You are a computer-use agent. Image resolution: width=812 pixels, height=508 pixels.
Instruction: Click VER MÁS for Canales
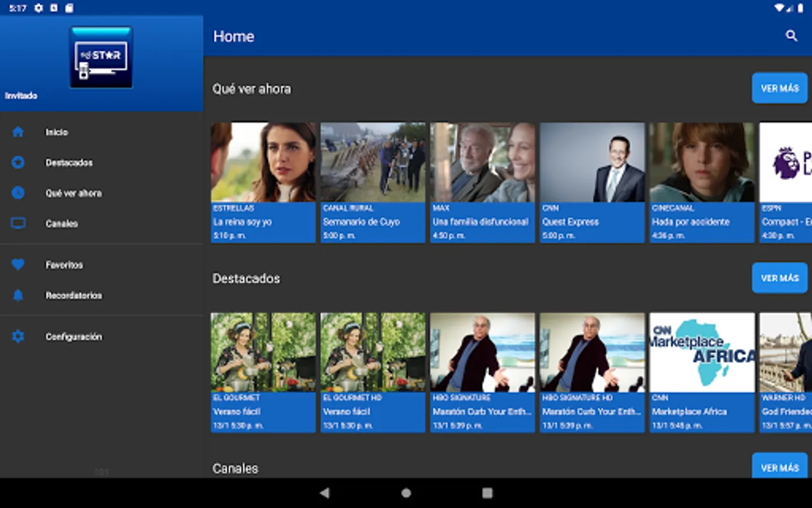coord(780,466)
